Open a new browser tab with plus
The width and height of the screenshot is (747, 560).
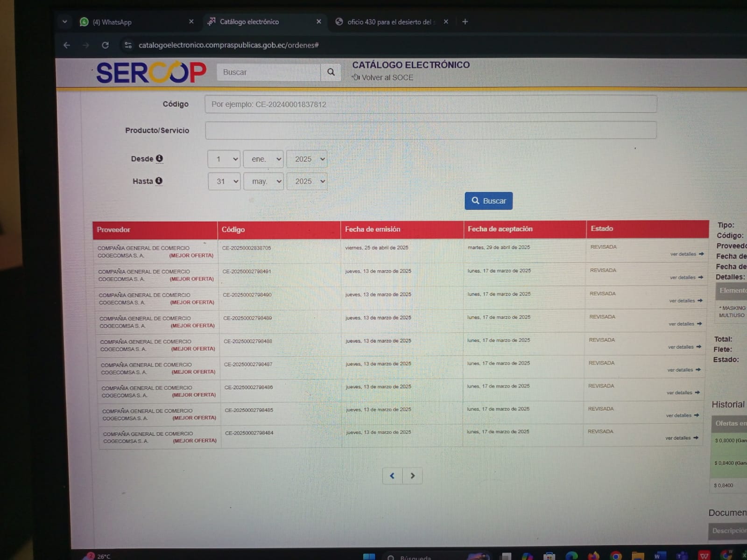(x=465, y=21)
